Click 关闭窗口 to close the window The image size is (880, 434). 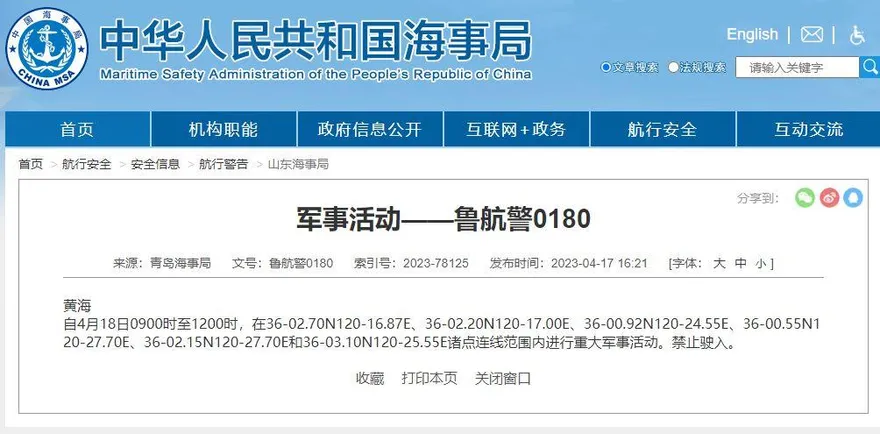(x=503, y=378)
